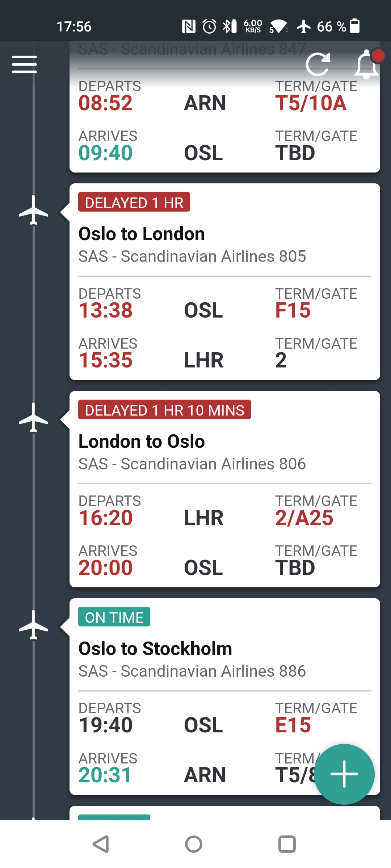Select the F15 departure gate for OSL
The height and width of the screenshot is (868, 391).
point(293,310)
